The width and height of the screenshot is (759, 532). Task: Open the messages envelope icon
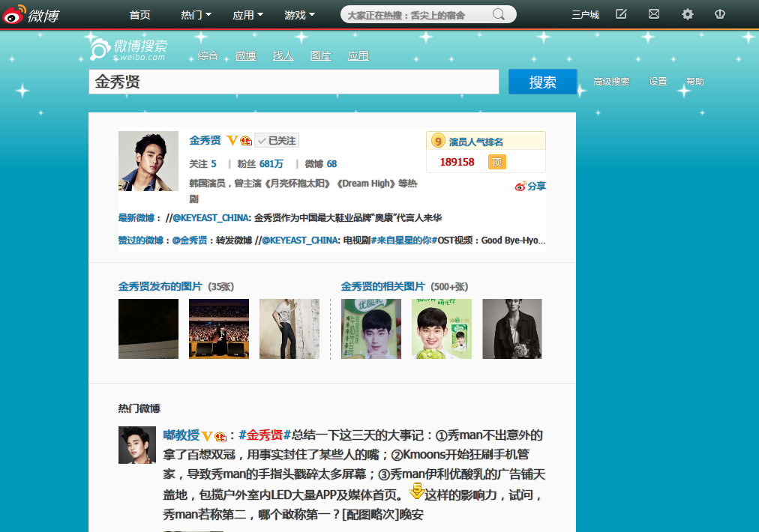(x=654, y=14)
